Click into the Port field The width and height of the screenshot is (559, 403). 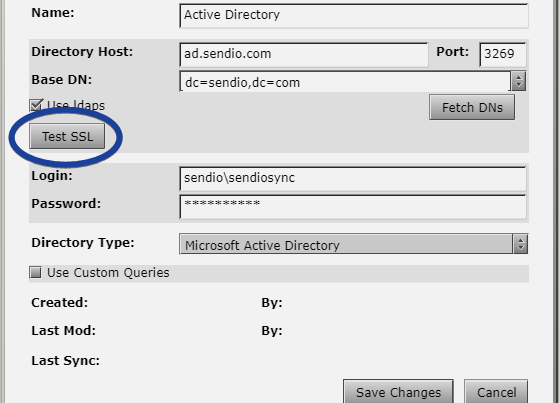[503, 55]
